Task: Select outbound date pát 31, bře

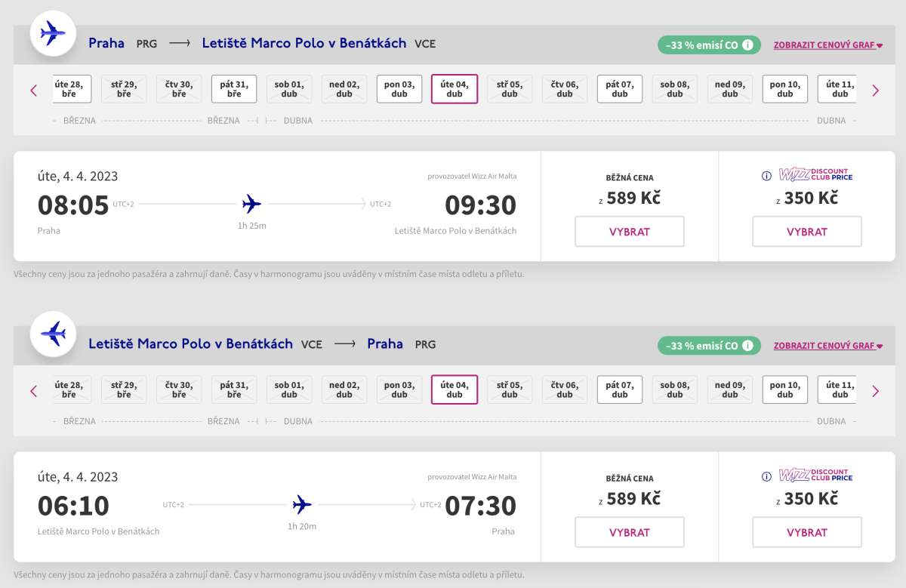Action: [x=234, y=89]
